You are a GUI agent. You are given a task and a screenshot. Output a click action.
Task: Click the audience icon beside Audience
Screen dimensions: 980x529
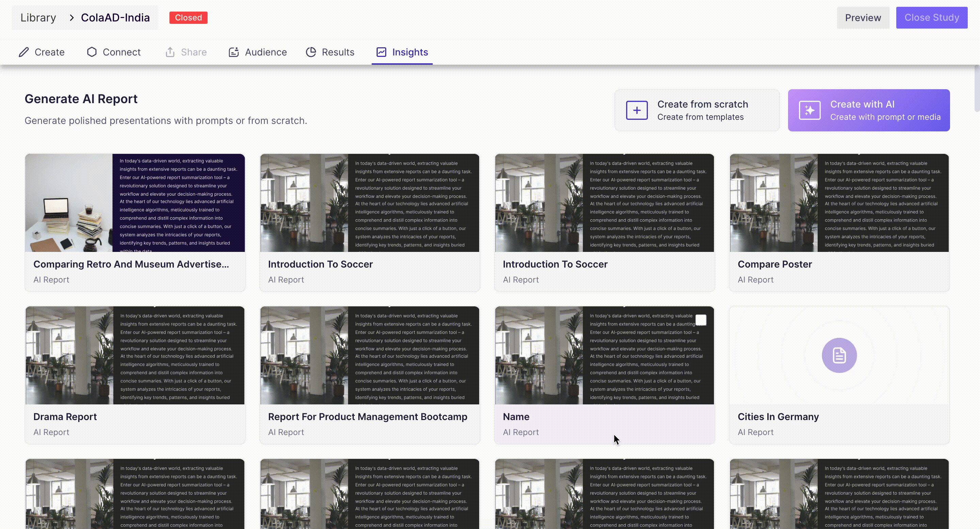coord(233,52)
